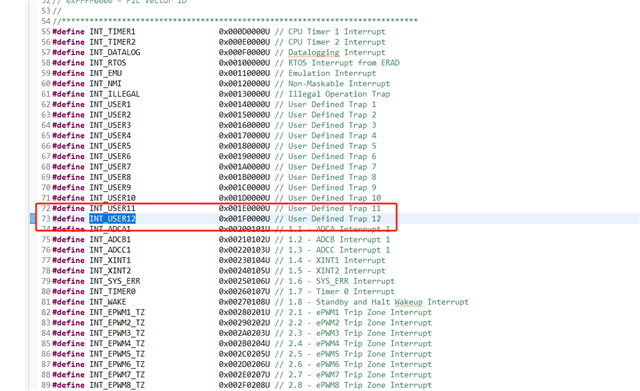Click the INT_DATALOG macro name

click(x=115, y=53)
